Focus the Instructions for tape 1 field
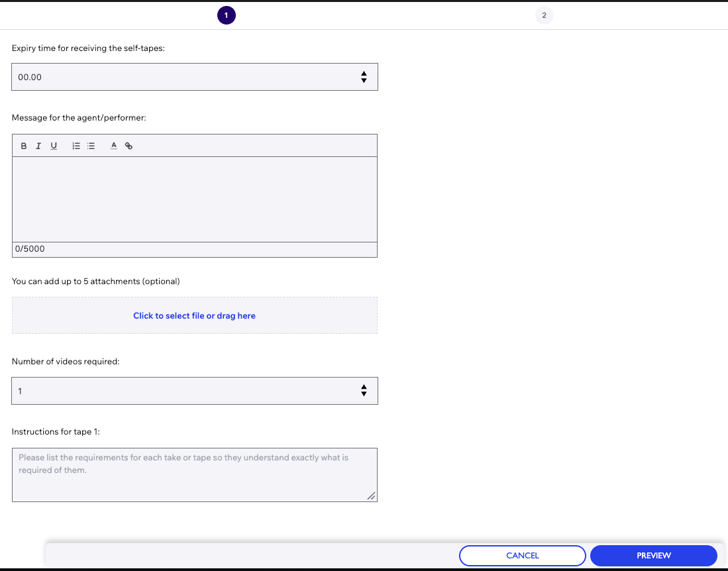The width and height of the screenshot is (728, 571). coord(195,475)
